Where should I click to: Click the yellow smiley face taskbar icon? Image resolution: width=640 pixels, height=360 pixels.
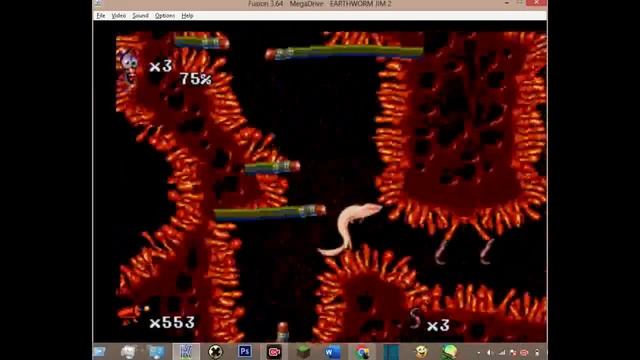pyautogui.click(x=421, y=351)
